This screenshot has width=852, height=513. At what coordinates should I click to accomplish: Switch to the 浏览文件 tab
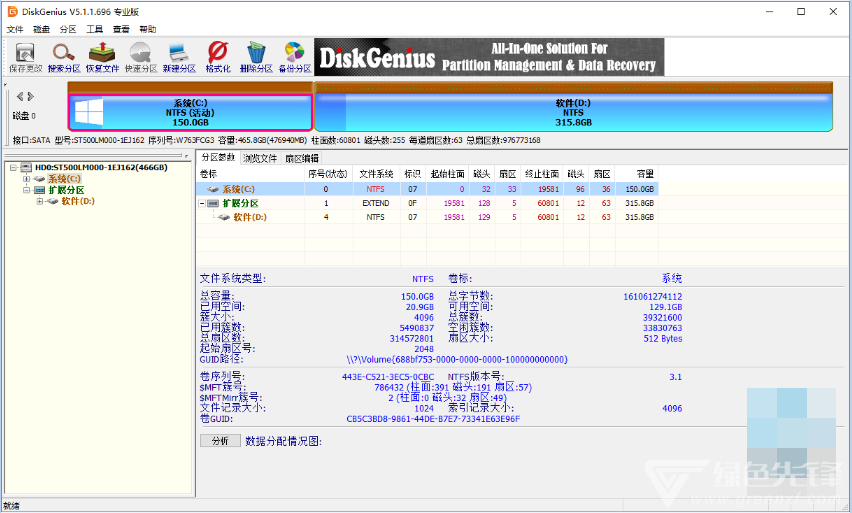tap(260, 158)
